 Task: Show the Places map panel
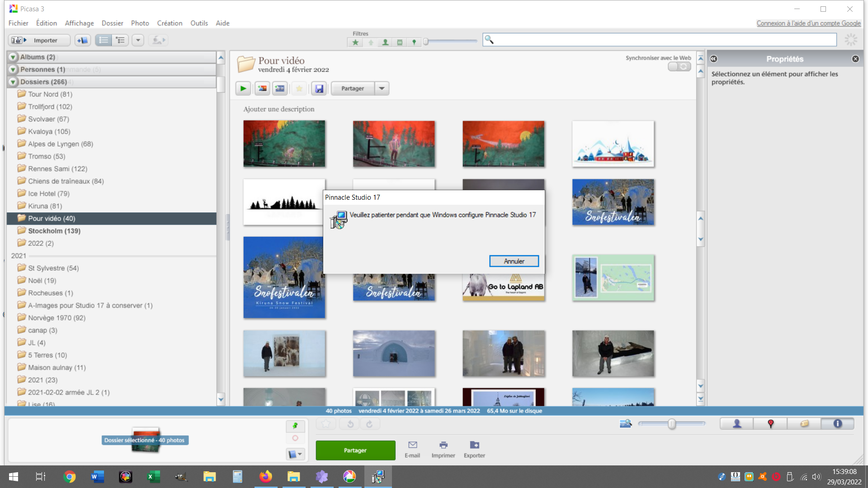point(771,424)
